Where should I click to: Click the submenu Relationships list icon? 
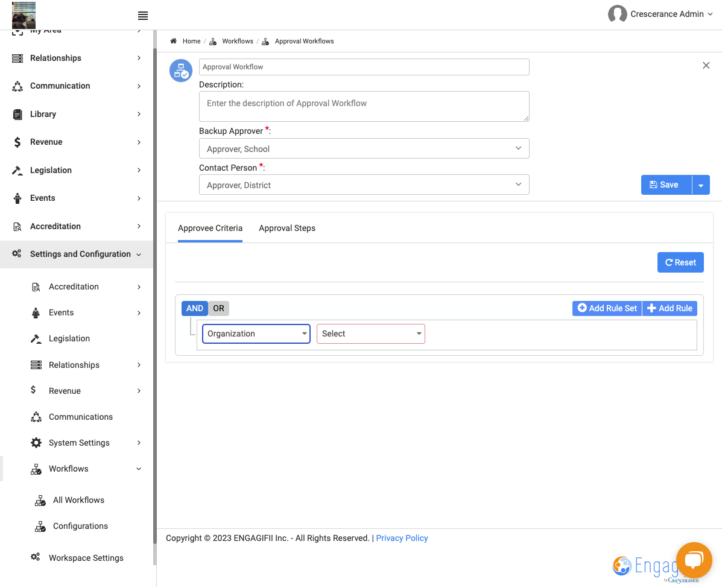pos(36,365)
